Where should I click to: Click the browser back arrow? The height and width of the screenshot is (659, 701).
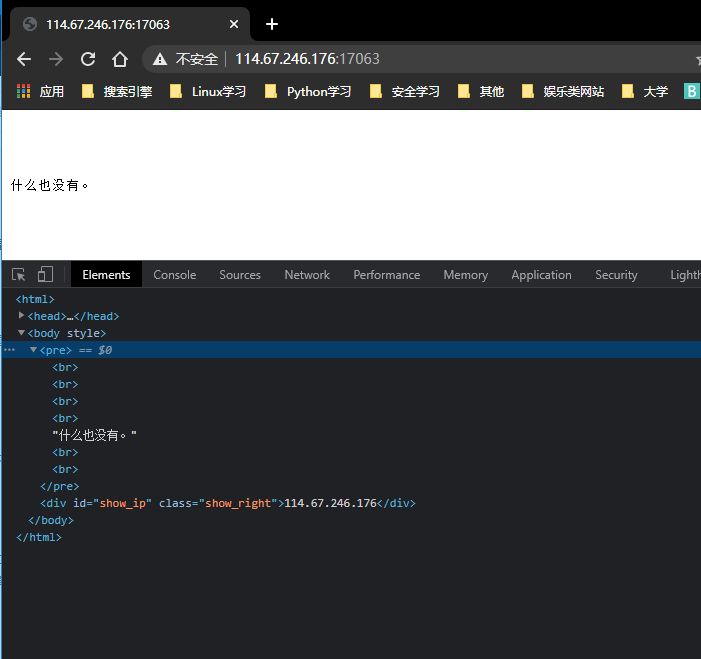pyautogui.click(x=24, y=59)
